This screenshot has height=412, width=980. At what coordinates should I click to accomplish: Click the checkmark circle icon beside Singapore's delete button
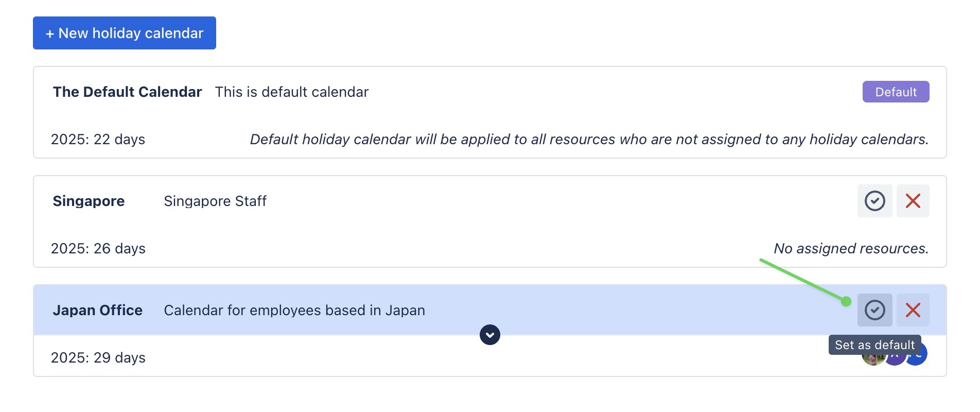(874, 201)
